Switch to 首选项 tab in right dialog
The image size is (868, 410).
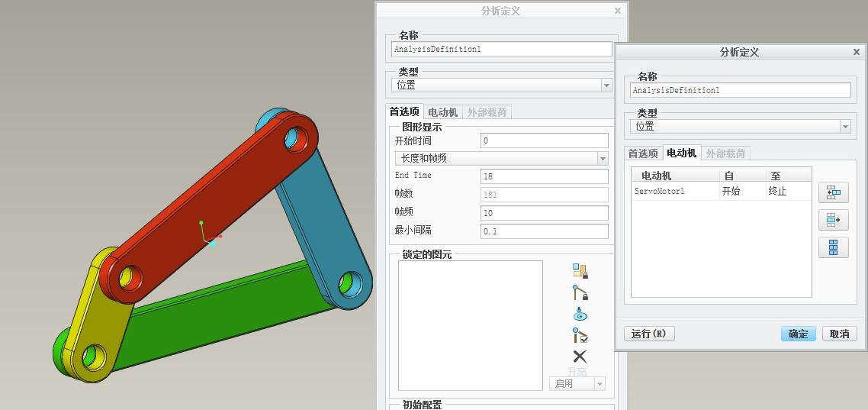(643, 153)
